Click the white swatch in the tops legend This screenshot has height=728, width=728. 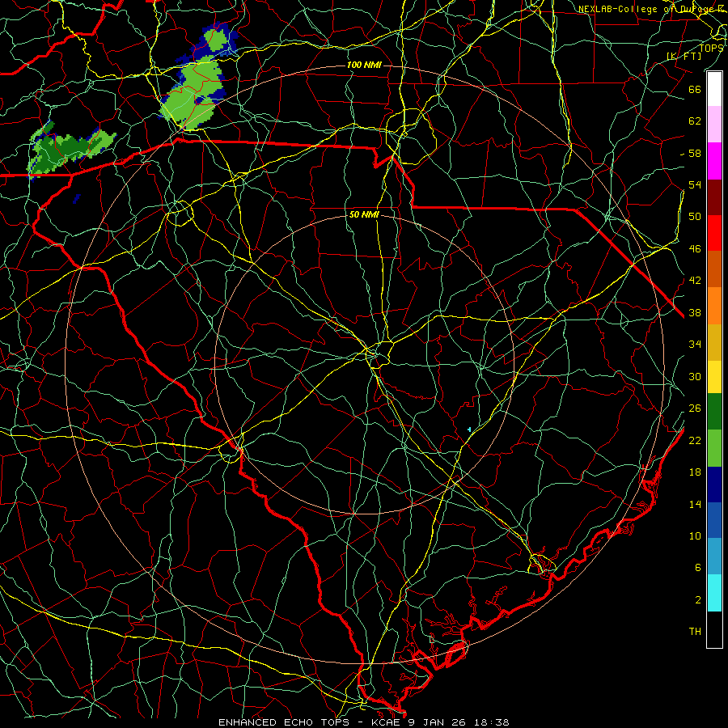tap(714, 89)
